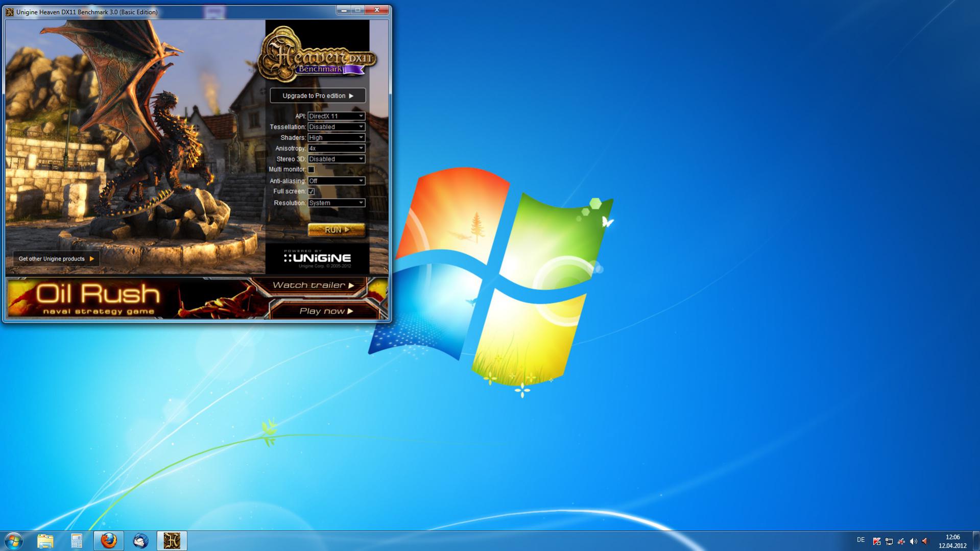Open the Shaders quality dropdown
980x551 pixels.
click(336, 137)
